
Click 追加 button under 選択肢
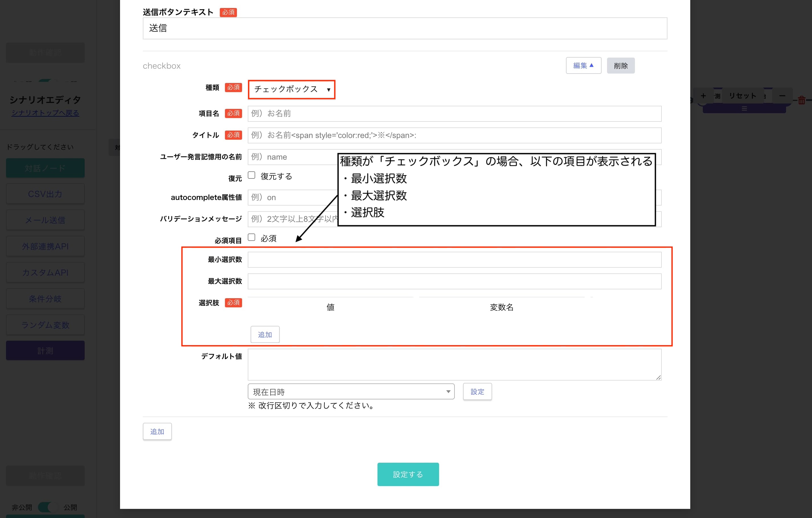(265, 334)
